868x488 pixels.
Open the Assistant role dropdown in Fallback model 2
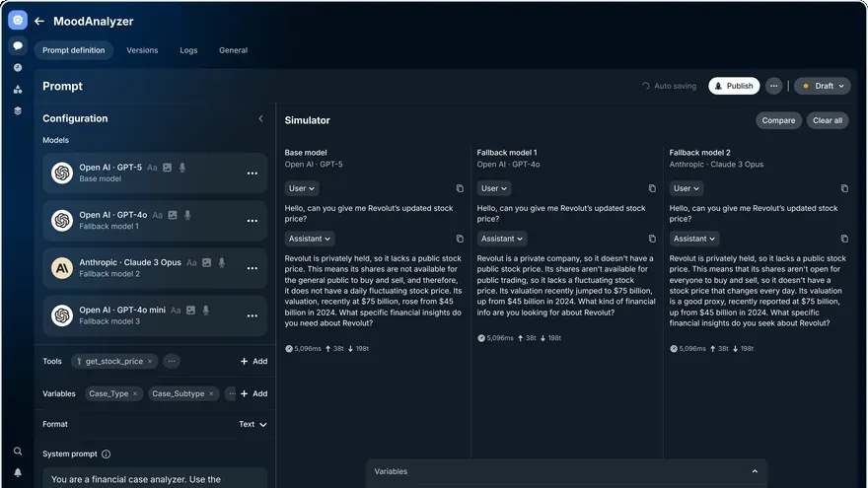coord(694,239)
